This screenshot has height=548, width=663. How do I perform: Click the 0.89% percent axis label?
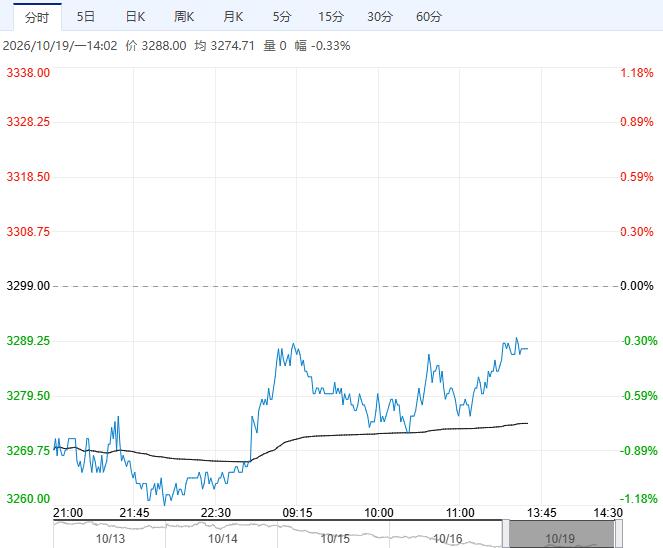[637, 122]
